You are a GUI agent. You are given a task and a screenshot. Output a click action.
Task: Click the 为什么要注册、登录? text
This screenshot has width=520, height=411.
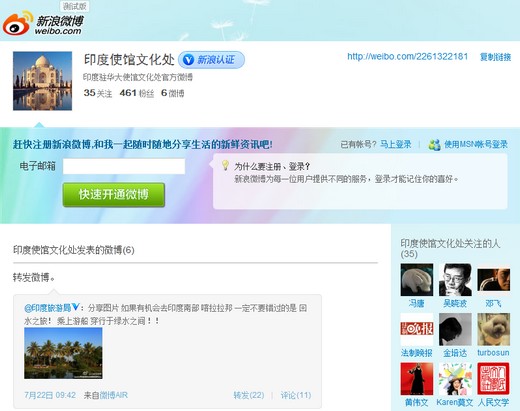[x=272, y=166]
